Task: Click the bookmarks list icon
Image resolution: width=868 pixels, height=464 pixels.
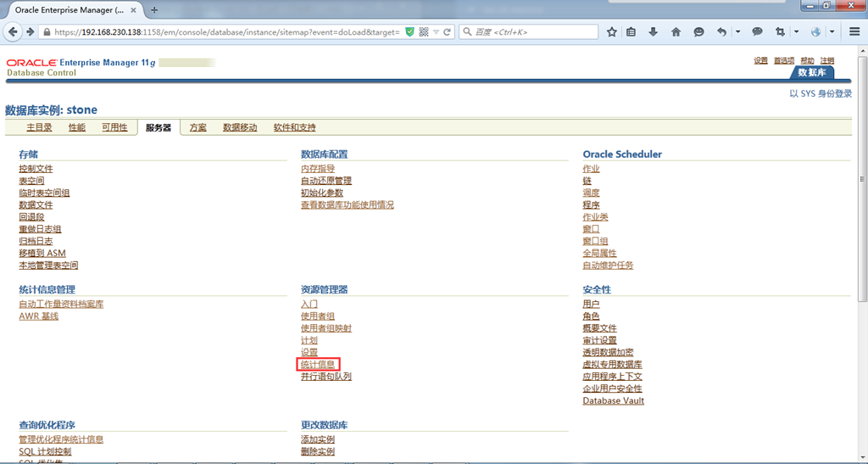Action: coord(631,32)
